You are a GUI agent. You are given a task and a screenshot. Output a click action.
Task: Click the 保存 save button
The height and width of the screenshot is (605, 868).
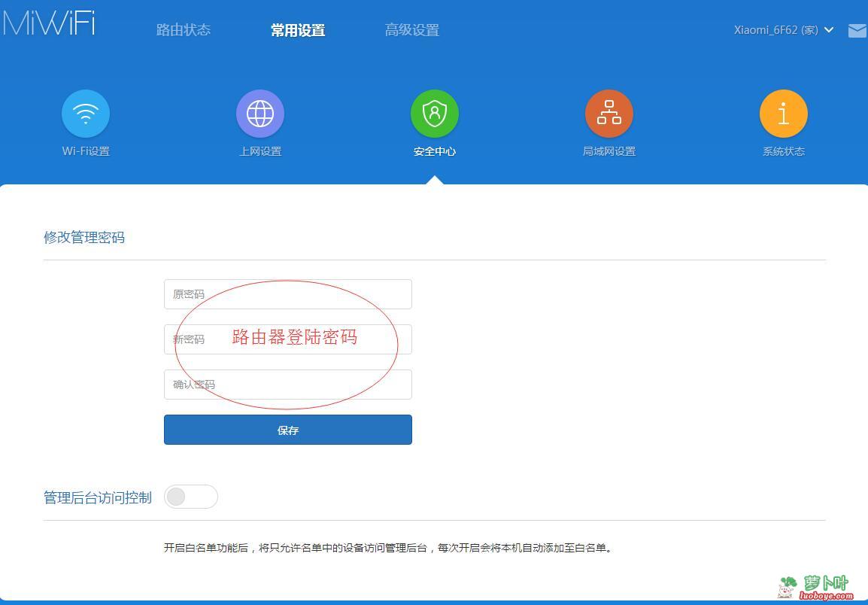(x=288, y=430)
